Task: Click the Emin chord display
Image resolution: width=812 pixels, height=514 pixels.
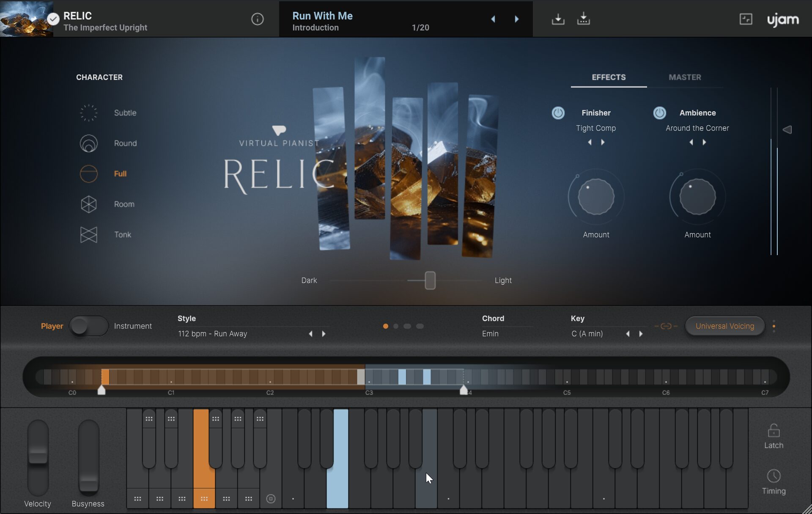Action: (490, 334)
